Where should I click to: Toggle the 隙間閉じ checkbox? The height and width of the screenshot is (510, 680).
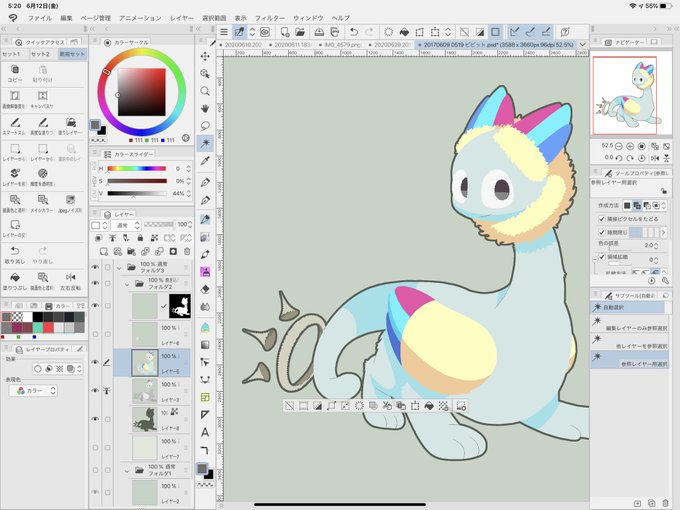point(602,232)
